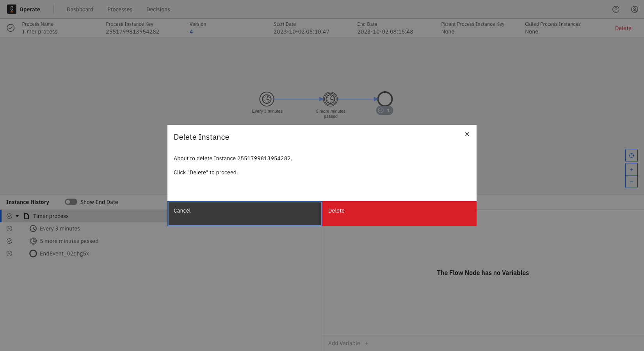Click the Camunda Operate logo icon

(12, 9)
